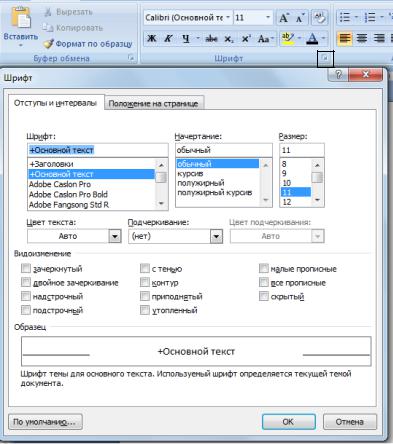This screenshot has width=393, height=444.
Task: Apply the text highlight color marker
Action: pyautogui.click(x=287, y=39)
